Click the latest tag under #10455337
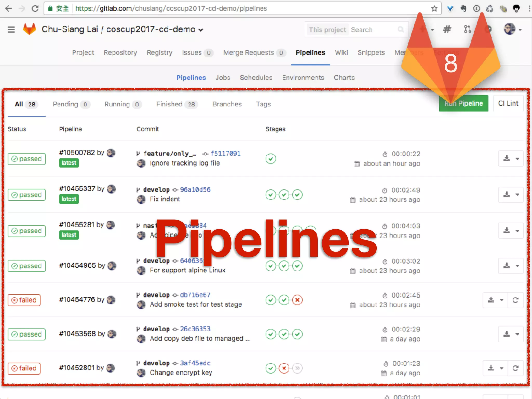 point(69,199)
